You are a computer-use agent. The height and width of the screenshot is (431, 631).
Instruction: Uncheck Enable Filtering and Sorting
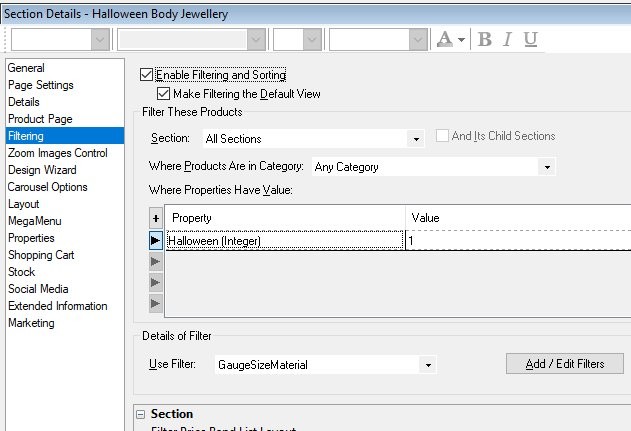147,75
